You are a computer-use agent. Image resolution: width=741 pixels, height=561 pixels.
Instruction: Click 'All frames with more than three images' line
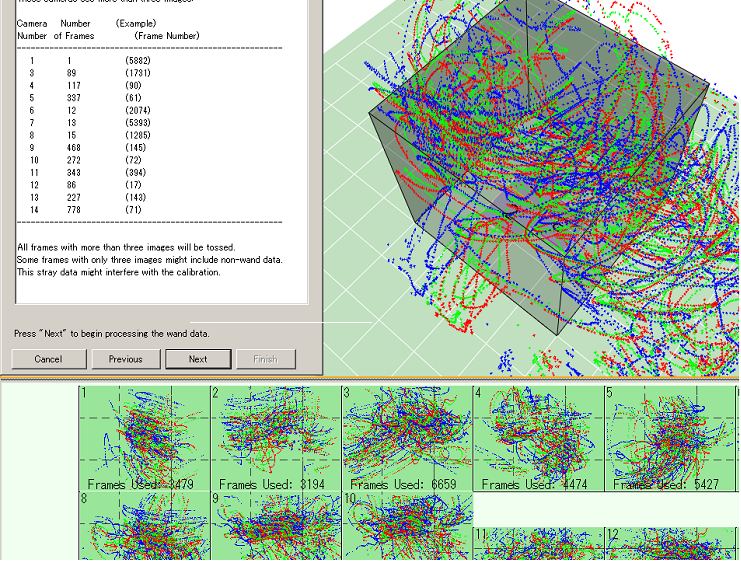(126, 247)
